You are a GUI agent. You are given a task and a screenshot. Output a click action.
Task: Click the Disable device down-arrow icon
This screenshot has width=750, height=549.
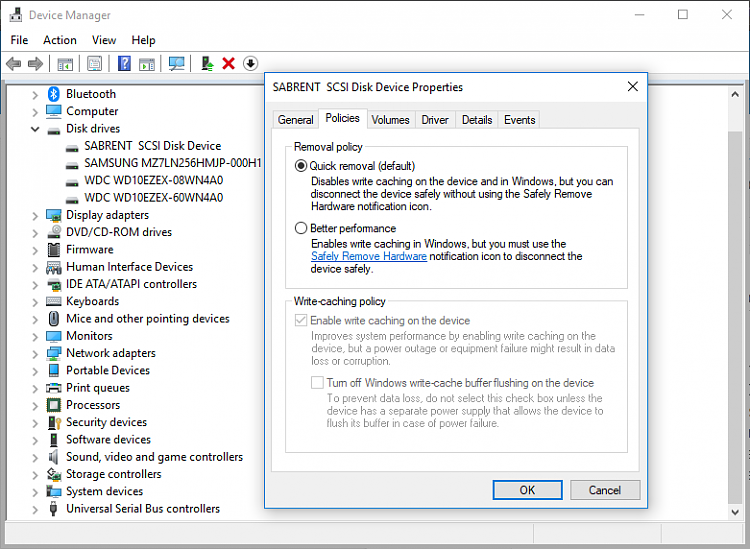[250, 64]
